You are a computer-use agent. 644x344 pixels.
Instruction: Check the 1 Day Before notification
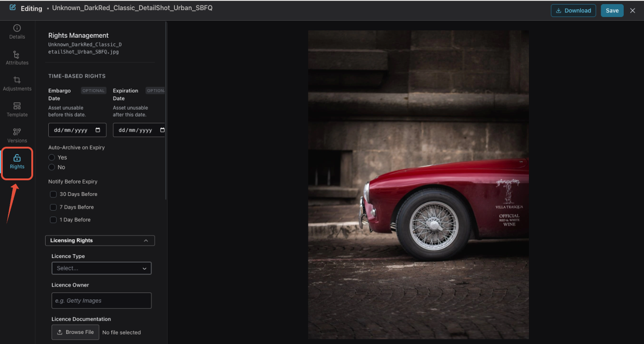point(53,220)
